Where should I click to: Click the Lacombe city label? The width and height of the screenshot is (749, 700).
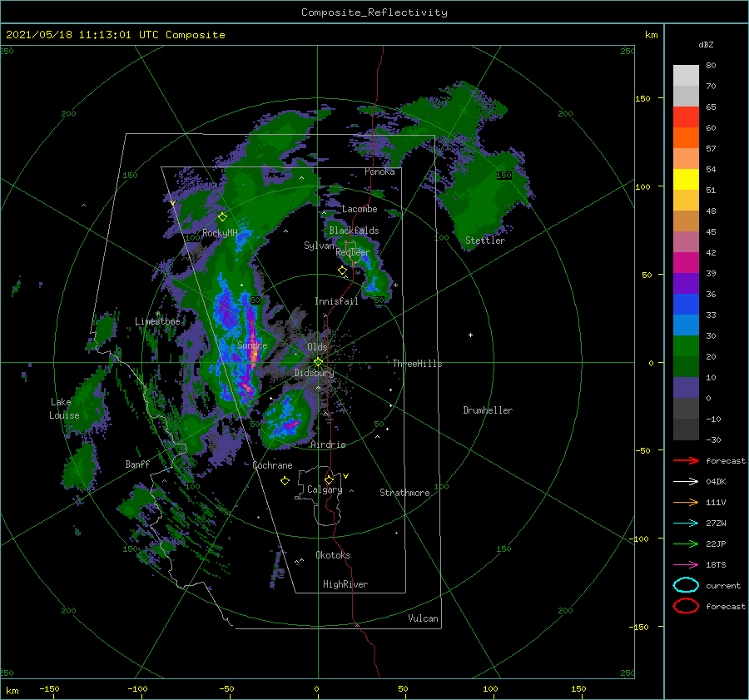360,209
